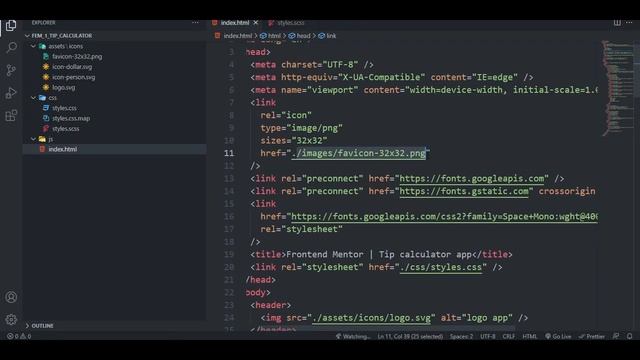Open the Explorer view in activity bar
640x360 pixels.
11,26
